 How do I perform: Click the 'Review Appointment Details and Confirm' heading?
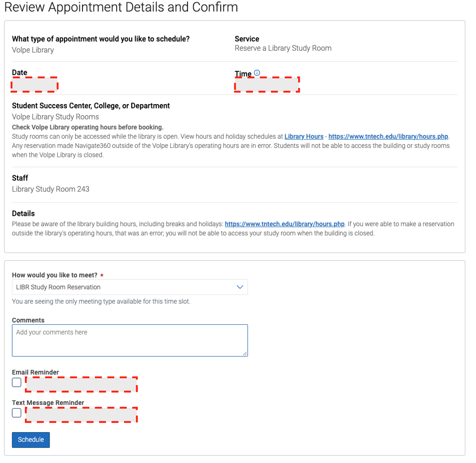pyautogui.click(x=121, y=7)
